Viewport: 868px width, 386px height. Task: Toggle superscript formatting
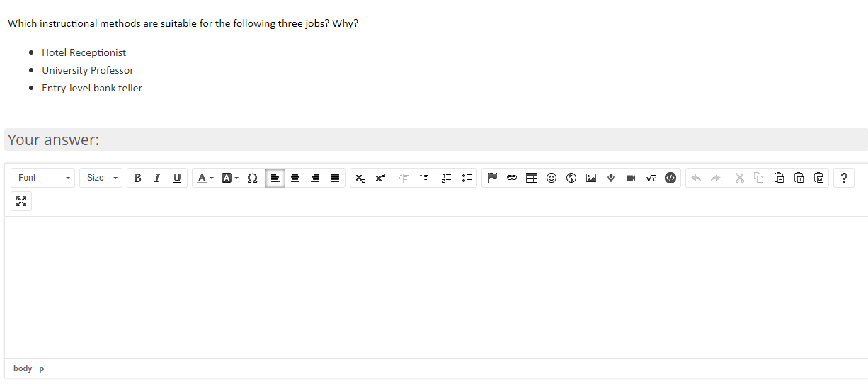380,178
